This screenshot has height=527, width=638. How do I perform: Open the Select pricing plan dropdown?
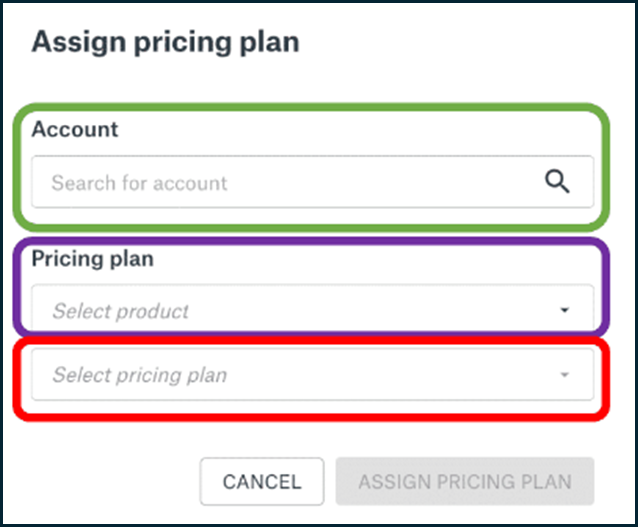point(312,374)
